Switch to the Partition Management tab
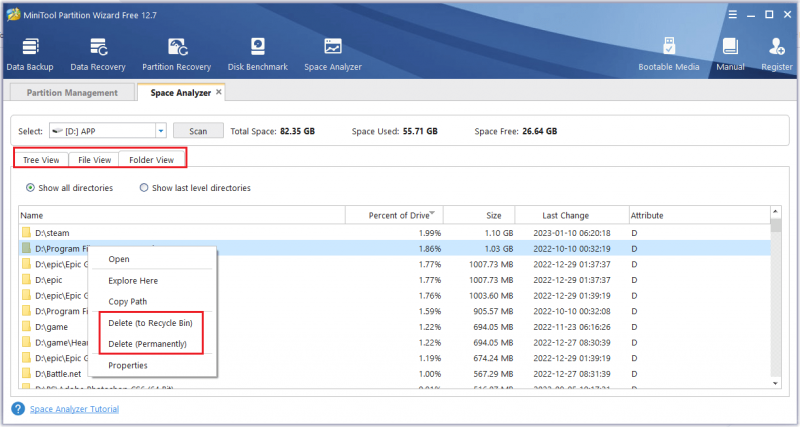The height and width of the screenshot is (427, 800). coord(72,93)
